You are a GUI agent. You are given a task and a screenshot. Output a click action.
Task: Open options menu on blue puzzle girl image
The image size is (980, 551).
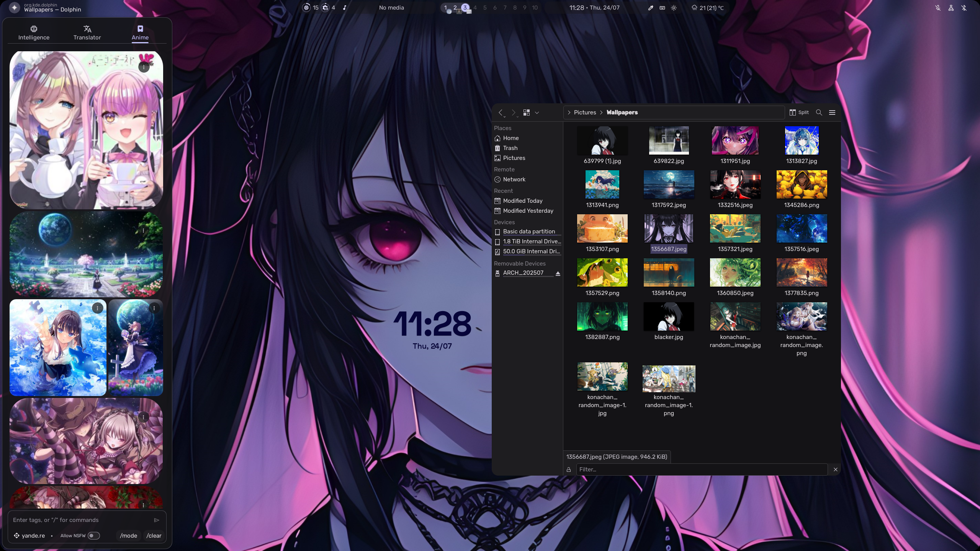click(97, 308)
